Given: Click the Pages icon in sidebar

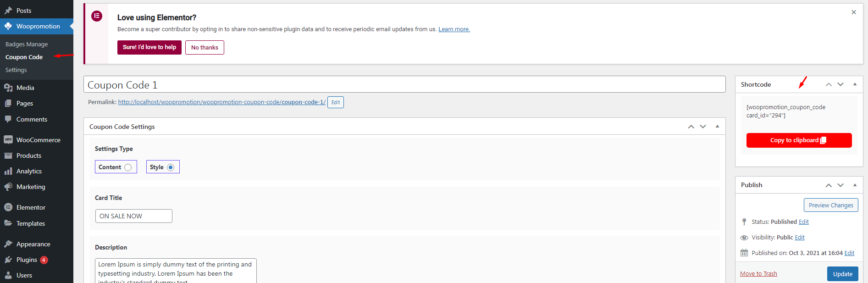Looking at the screenshot, I should [x=8, y=103].
